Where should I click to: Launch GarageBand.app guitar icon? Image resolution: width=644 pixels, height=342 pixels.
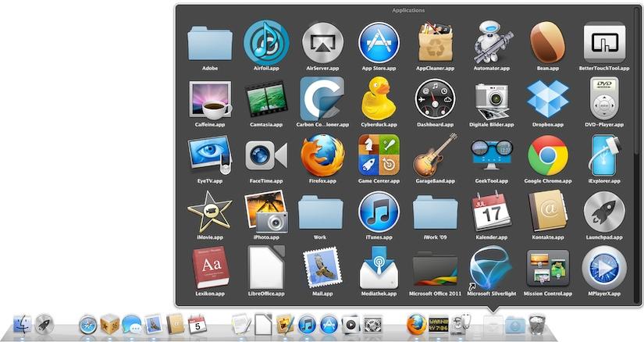pyautogui.click(x=435, y=156)
